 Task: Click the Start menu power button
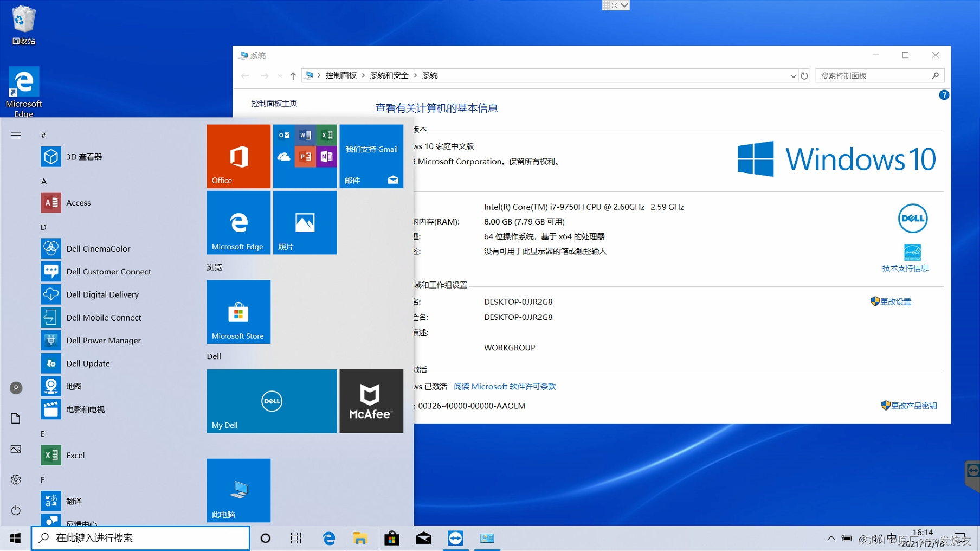[16, 510]
